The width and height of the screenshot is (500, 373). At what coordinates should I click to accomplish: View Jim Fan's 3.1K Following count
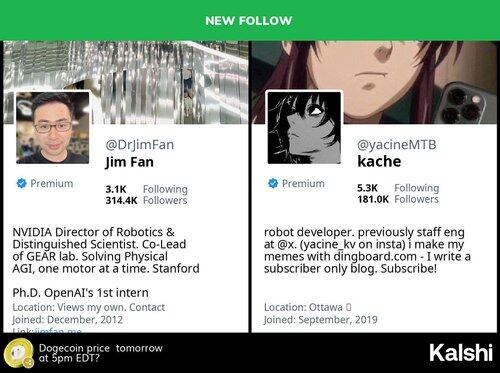coord(146,189)
